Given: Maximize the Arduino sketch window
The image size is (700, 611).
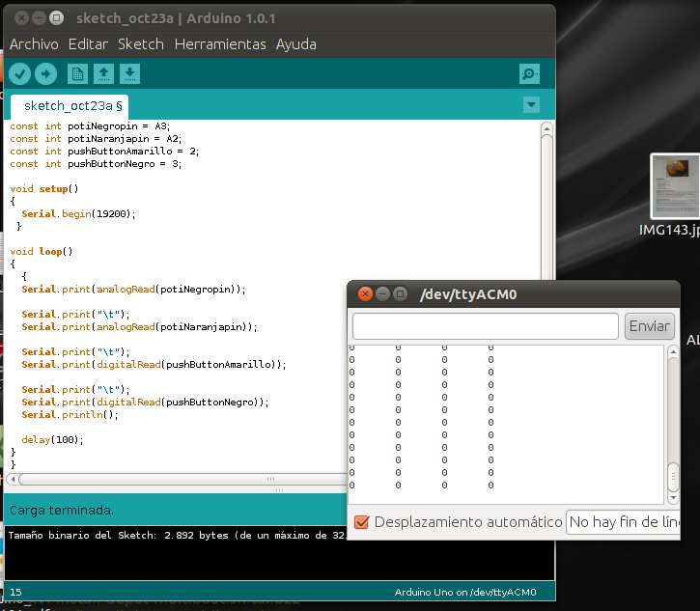Looking at the screenshot, I should point(56,18).
